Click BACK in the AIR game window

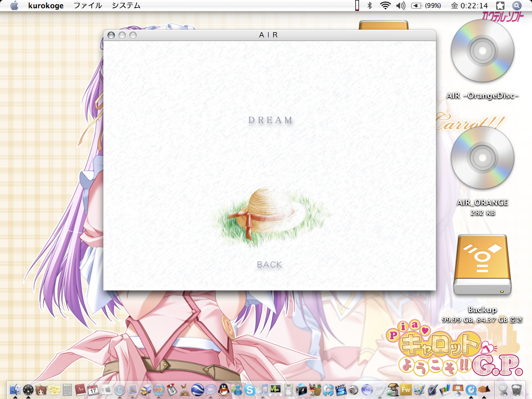tap(270, 264)
